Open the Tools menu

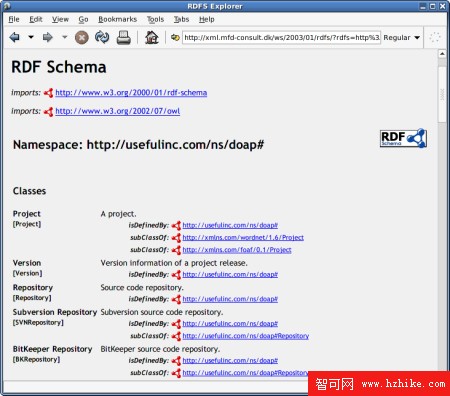(155, 19)
